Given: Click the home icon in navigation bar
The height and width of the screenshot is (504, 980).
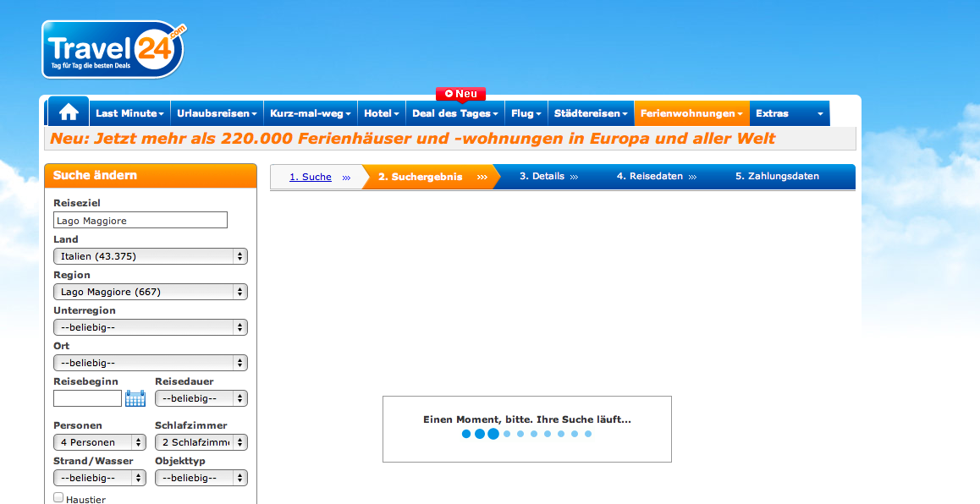Looking at the screenshot, I should [69, 112].
